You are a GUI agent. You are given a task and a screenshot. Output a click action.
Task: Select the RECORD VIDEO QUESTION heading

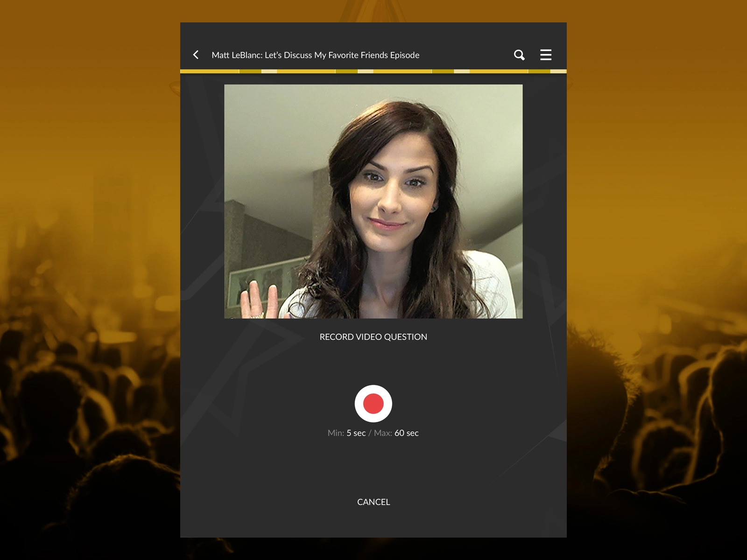[373, 337]
